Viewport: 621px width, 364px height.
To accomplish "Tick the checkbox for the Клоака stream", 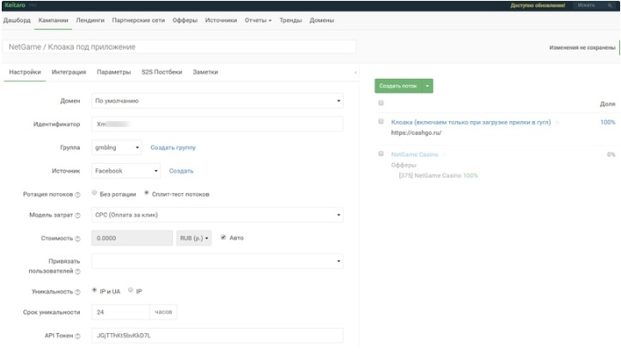I will tap(381, 121).
